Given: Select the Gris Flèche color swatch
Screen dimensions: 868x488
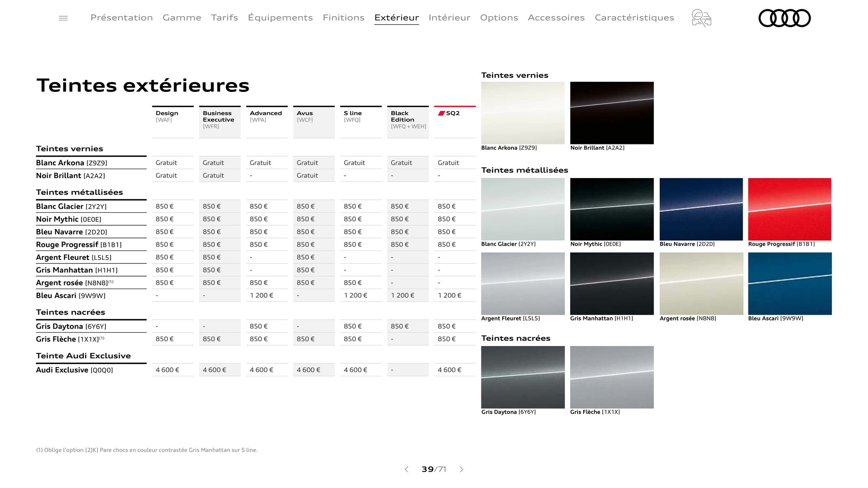Looking at the screenshot, I should coord(612,377).
